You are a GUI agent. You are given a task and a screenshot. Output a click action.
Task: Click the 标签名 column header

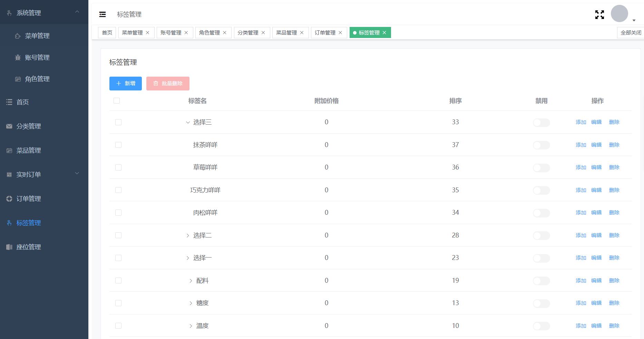[197, 101]
